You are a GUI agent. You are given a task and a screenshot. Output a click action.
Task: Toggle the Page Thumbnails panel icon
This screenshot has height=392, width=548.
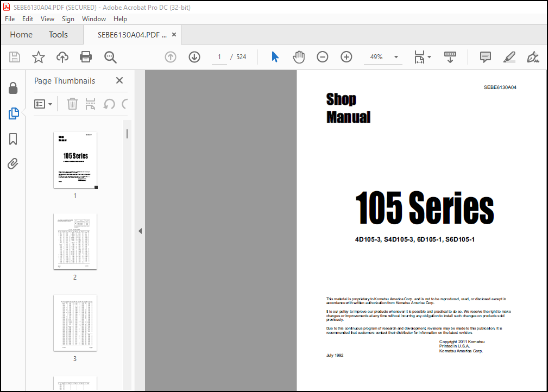point(13,113)
